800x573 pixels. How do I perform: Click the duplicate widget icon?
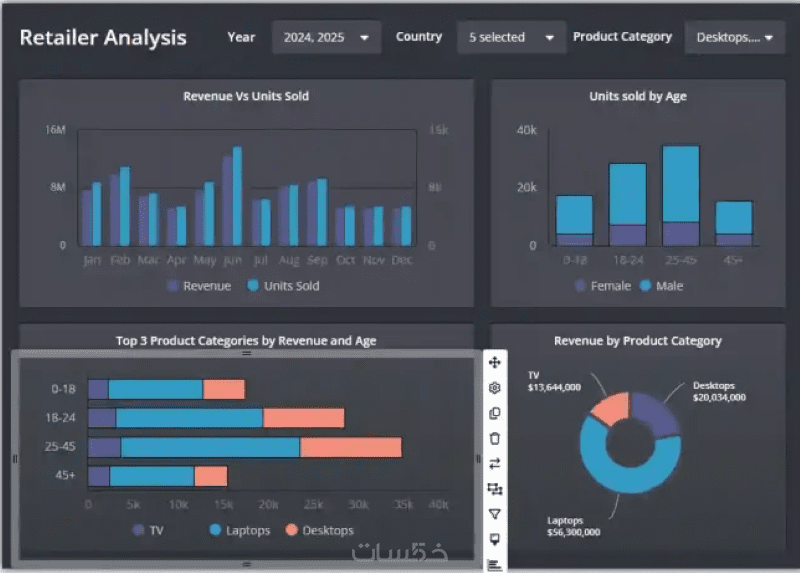(x=494, y=413)
